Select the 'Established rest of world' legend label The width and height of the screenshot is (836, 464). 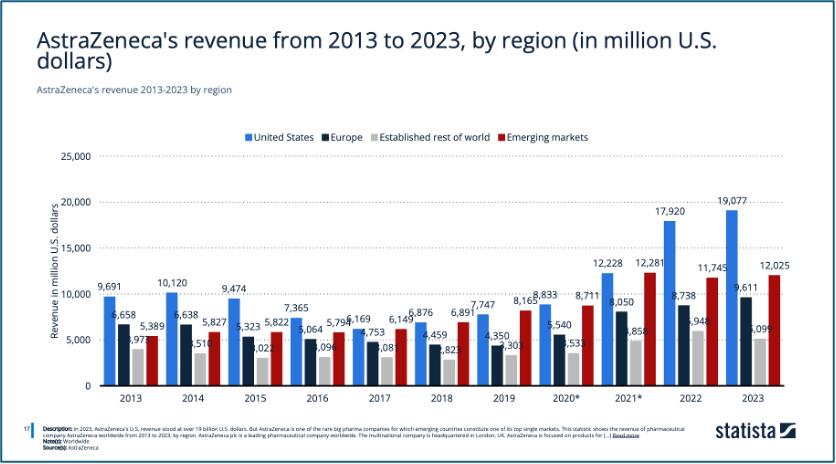click(x=435, y=138)
